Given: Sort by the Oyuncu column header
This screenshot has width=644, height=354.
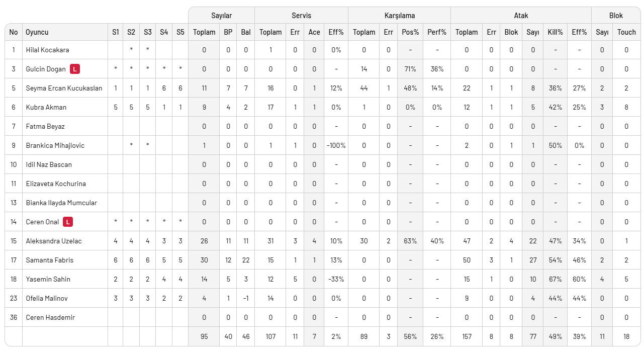Looking at the screenshot, I should click(x=37, y=32).
